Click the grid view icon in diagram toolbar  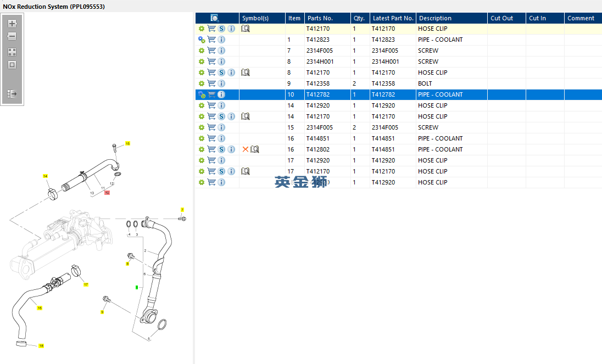coord(12,52)
